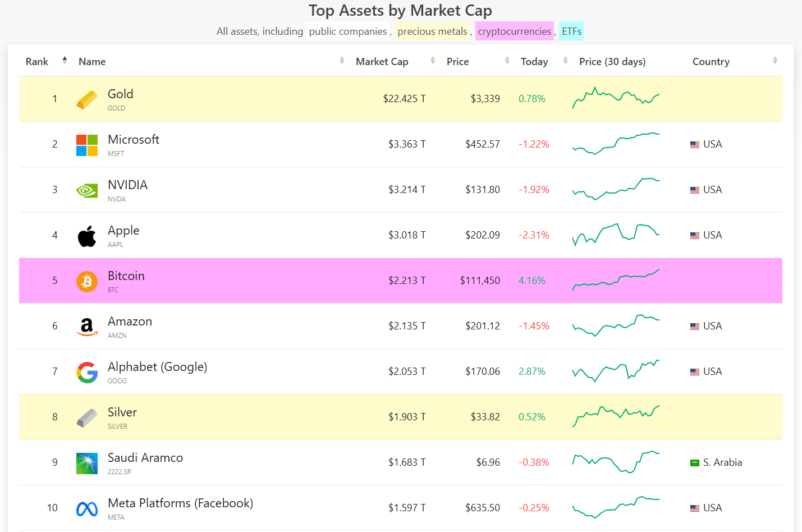Filter by public companies tag
The width and height of the screenshot is (802, 532).
[348, 31]
